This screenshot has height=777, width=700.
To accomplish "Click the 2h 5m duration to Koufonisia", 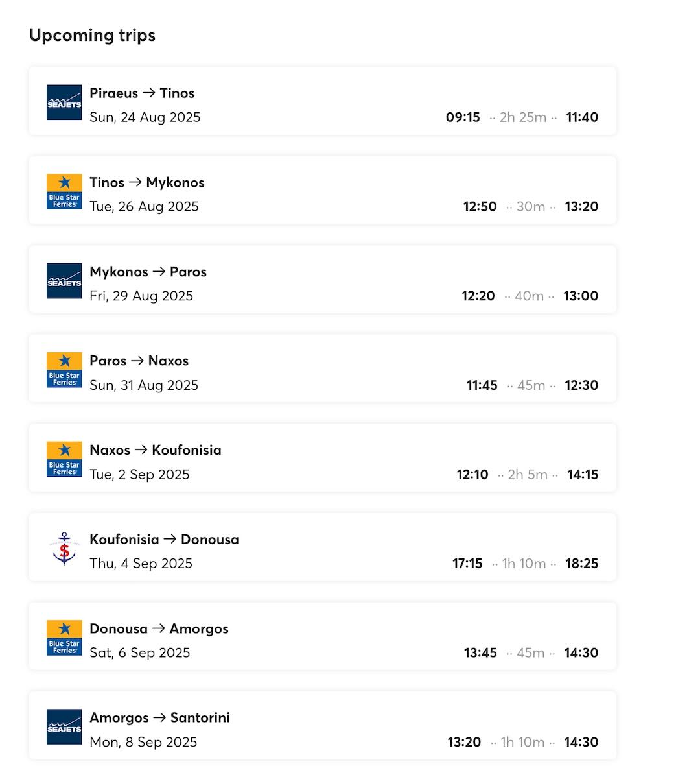I will point(528,475).
